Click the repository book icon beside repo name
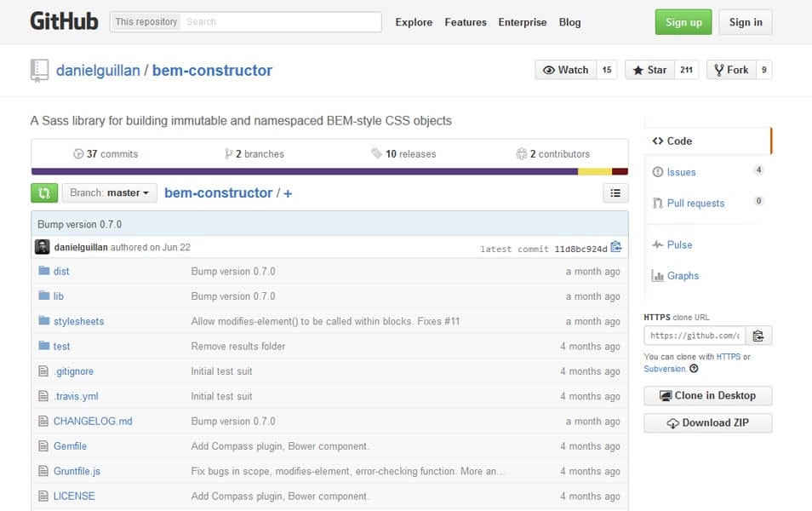The width and height of the screenshot is (812, 511). (x=39, y=70)
